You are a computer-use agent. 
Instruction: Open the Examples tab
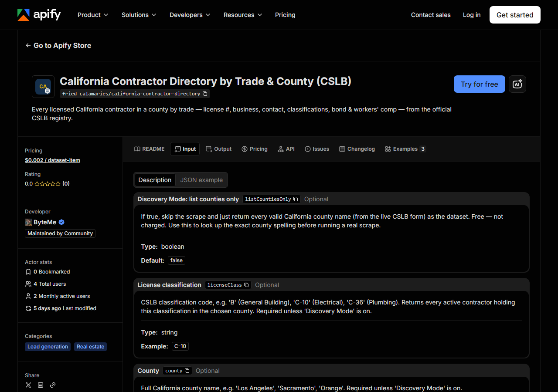click(405, 149)
